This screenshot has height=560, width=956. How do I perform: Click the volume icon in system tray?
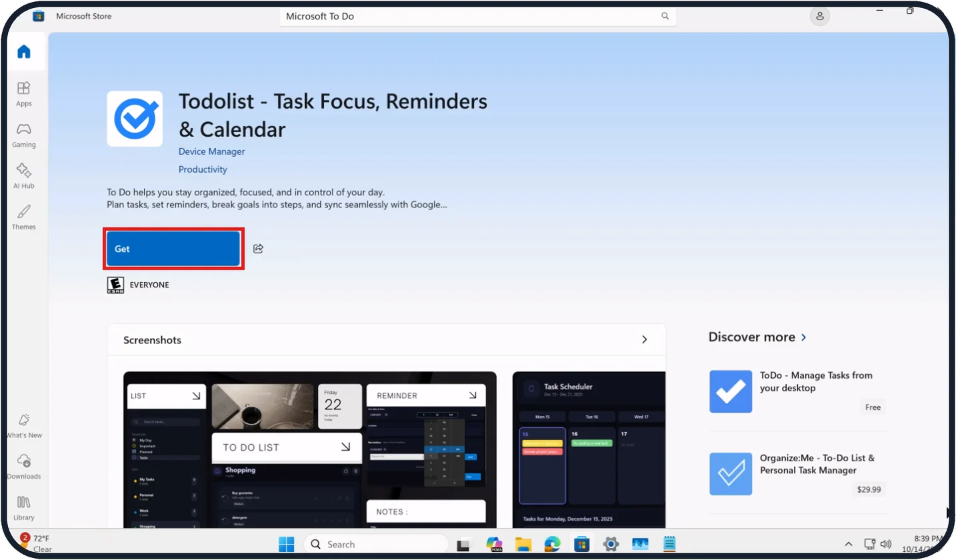(886, 544)
